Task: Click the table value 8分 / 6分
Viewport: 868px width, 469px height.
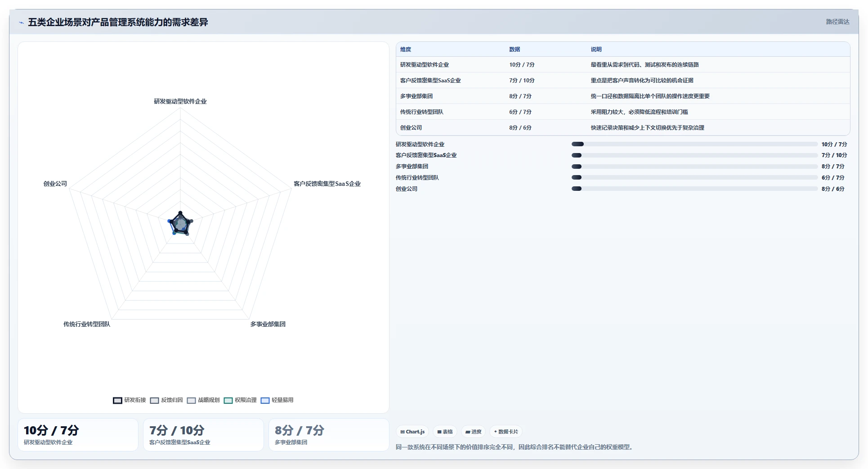Action: 520,128
